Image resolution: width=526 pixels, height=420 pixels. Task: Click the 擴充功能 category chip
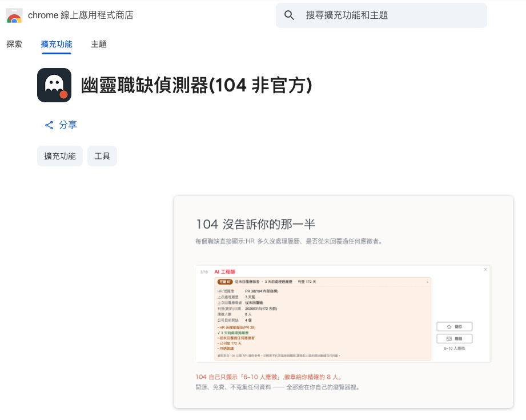tap(60, 156)
